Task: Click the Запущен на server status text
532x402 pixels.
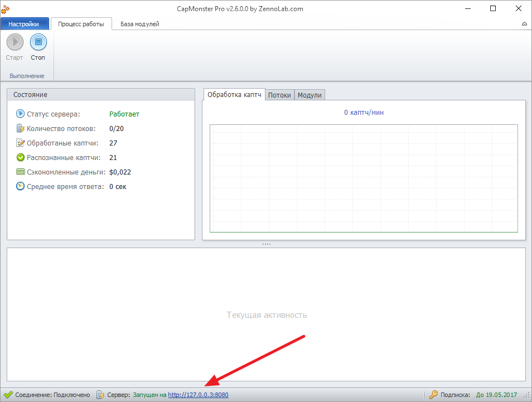Action: [x=149, y=395]
